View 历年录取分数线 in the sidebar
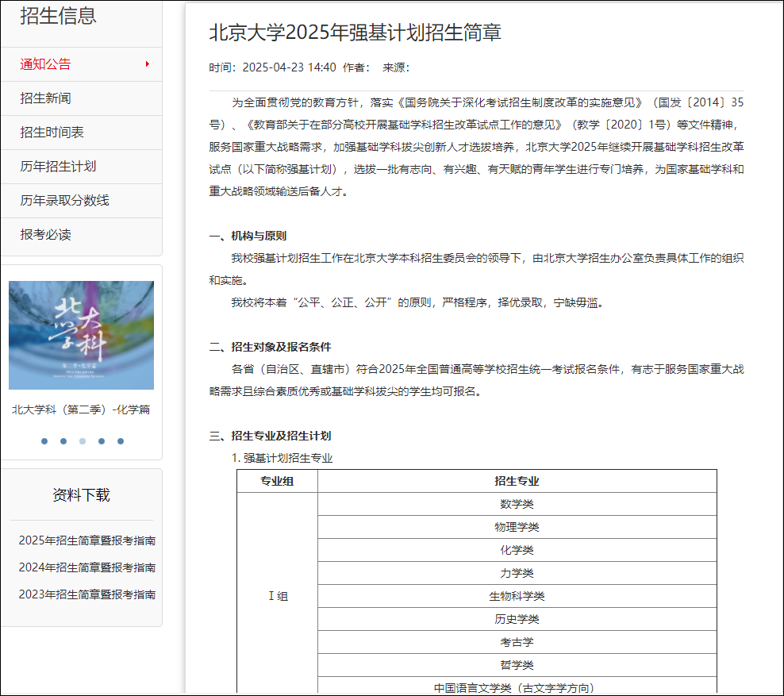 pyautogui.click(x=64, y=201)
